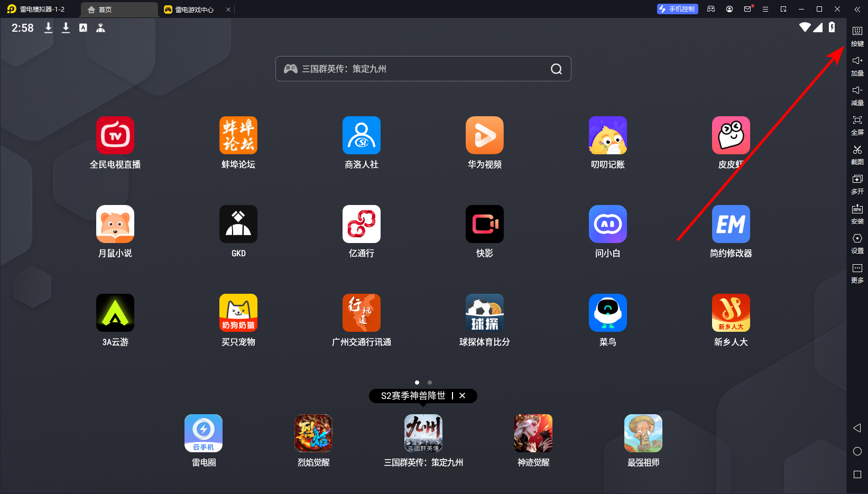
Task: Collapse the sidebar with the double-arrow
Action: pos(857,9)
